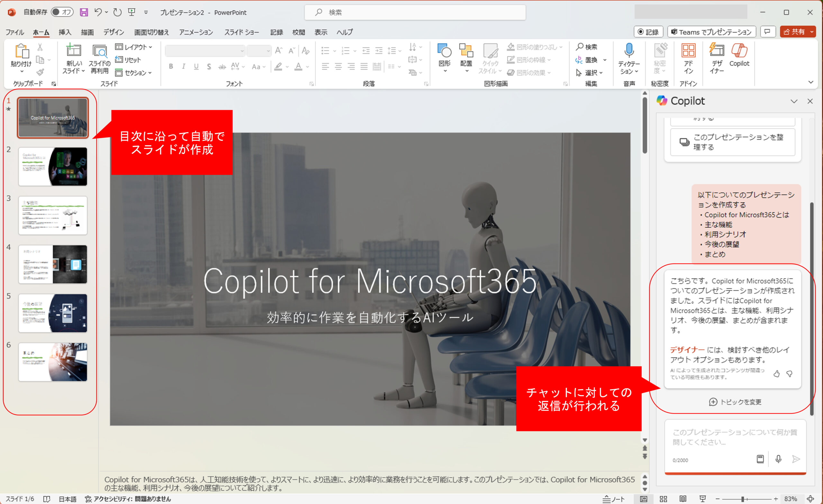
Task: Click the Cut scissors icon
Action: point(40,47)
